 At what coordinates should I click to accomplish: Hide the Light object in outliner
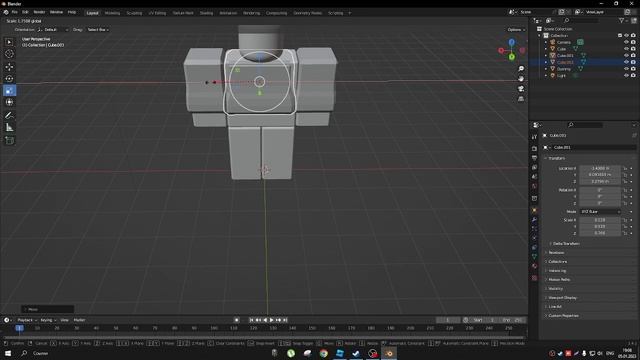(626, 76)
